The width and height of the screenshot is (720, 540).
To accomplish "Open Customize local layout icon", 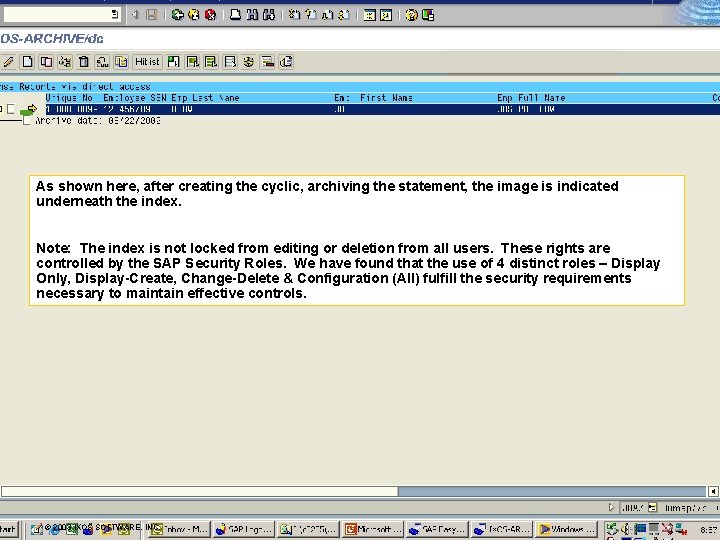I will 428,15.
